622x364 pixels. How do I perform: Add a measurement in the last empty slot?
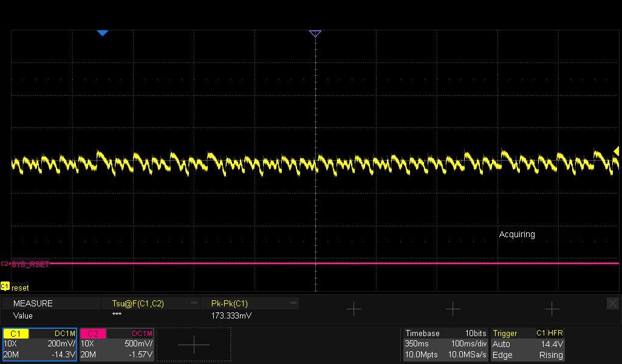[x=552, y=309]
